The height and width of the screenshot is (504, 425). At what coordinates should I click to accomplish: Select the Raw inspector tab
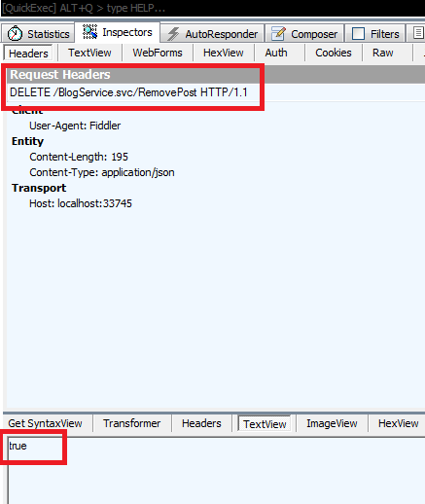[383, 53]
